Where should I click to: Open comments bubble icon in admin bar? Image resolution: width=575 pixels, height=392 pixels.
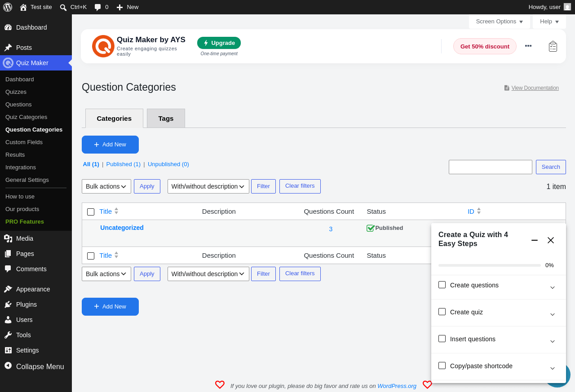click(x=97, y=7)
